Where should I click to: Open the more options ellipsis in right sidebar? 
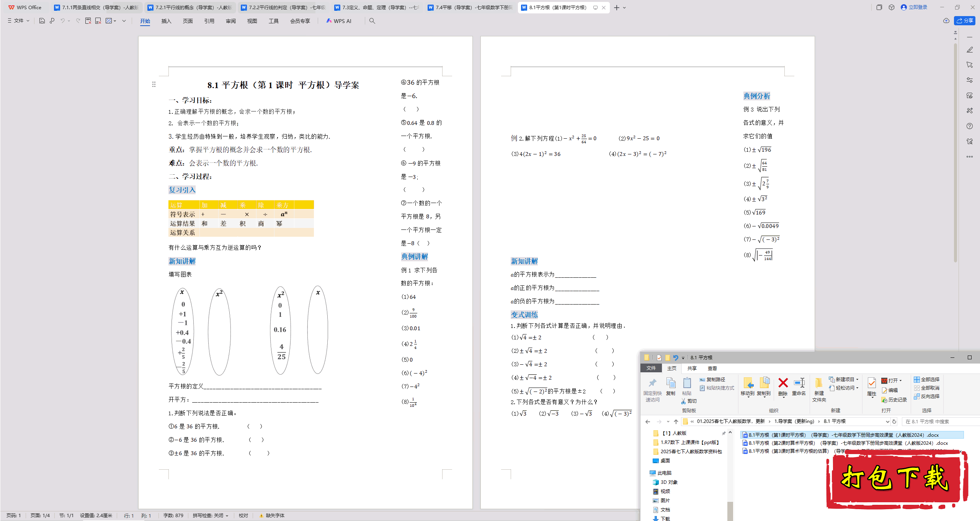point(970,157)
